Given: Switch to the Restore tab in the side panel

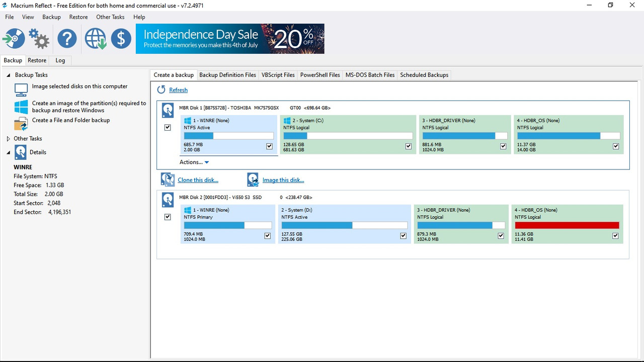Looking at the screenshot, I should (x=37, y=60).
